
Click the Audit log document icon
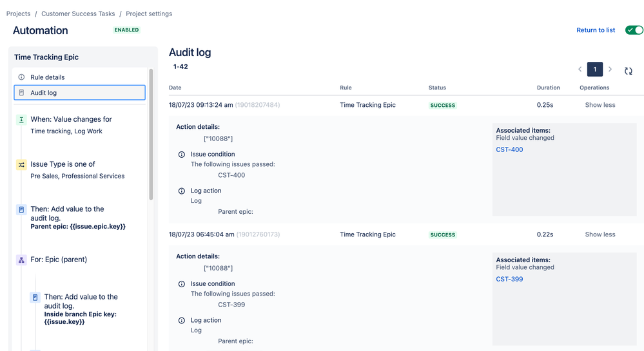coord(21,93)
